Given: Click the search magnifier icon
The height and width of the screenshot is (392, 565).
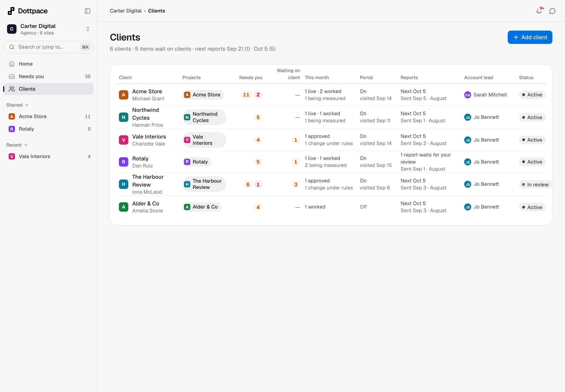Looking at the screenshot, I should [x=12, y=47].
